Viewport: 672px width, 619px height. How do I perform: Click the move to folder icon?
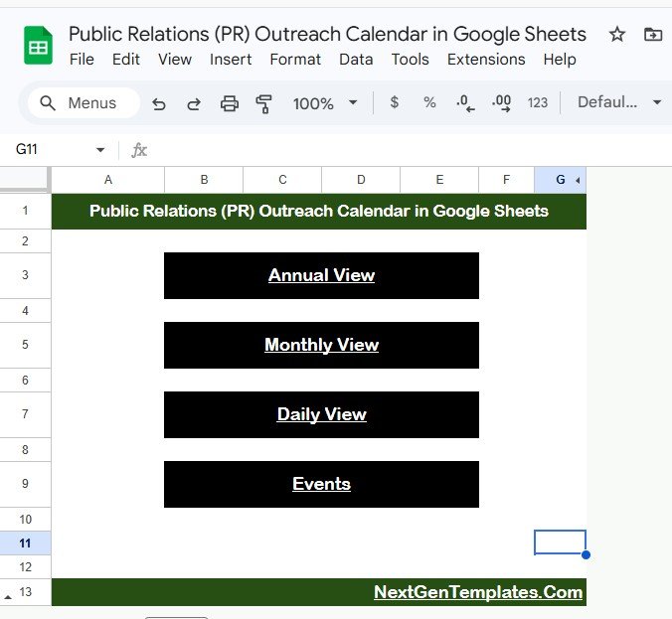[x=653, y=34]
